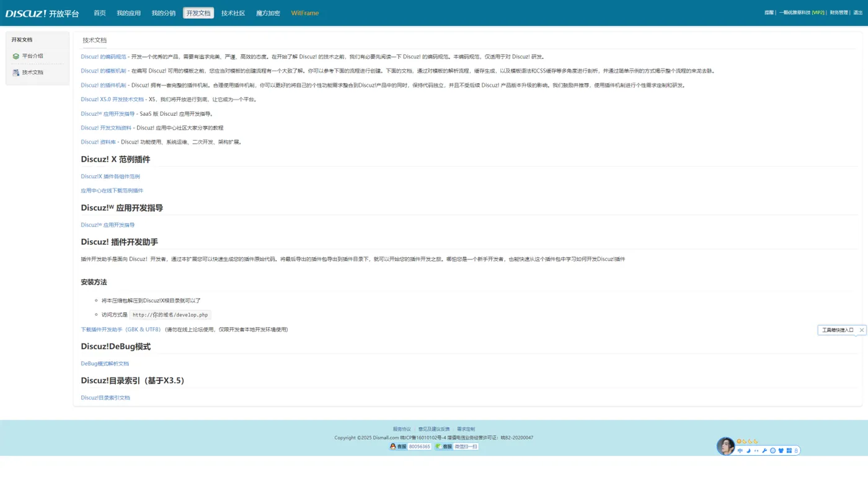
Task: Click the 退出 logout link
Action: [857, 12]
